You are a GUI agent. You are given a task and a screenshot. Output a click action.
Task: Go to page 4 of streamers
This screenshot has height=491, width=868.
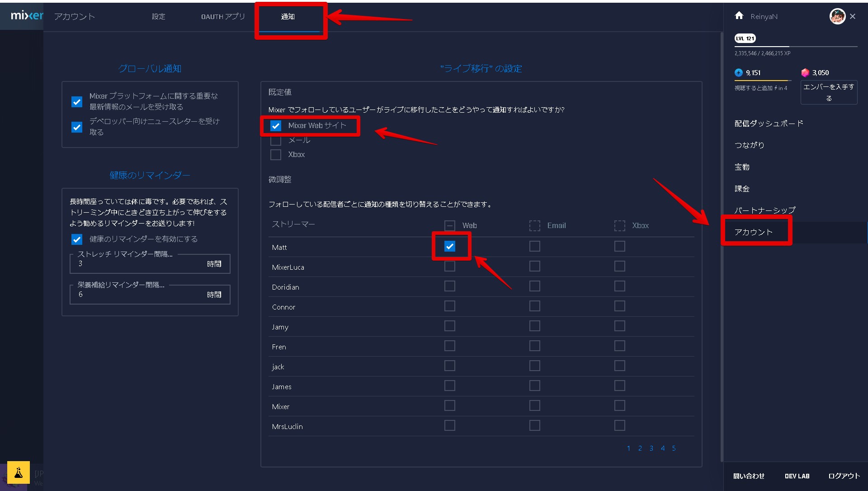pos(663,448)
